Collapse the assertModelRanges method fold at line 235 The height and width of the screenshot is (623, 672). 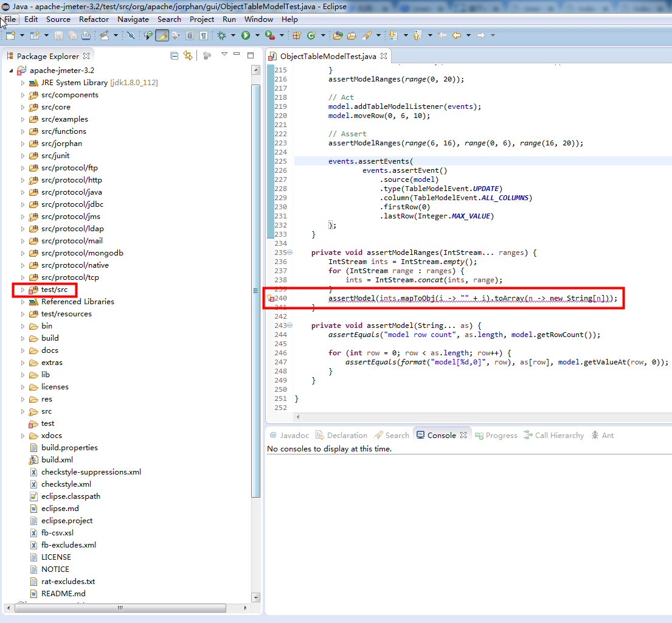coord(290,252)
